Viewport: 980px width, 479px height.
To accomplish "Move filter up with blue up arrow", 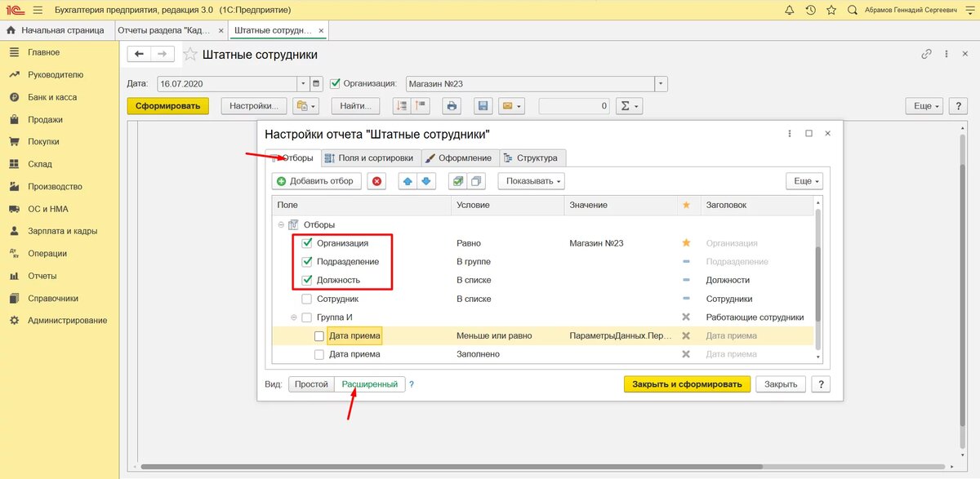I will pos(408,181).
